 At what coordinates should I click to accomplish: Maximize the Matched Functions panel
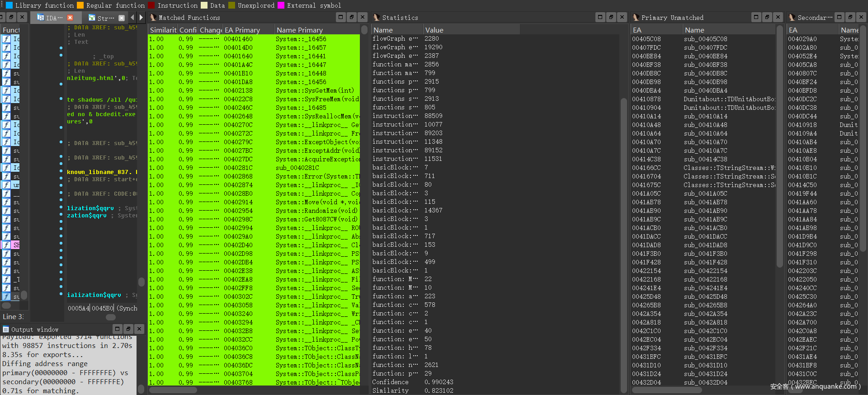click(x=341, y=17)
